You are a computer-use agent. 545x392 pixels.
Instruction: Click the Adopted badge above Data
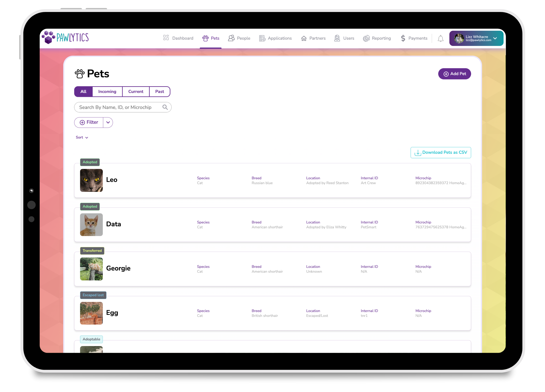[90, 206]
